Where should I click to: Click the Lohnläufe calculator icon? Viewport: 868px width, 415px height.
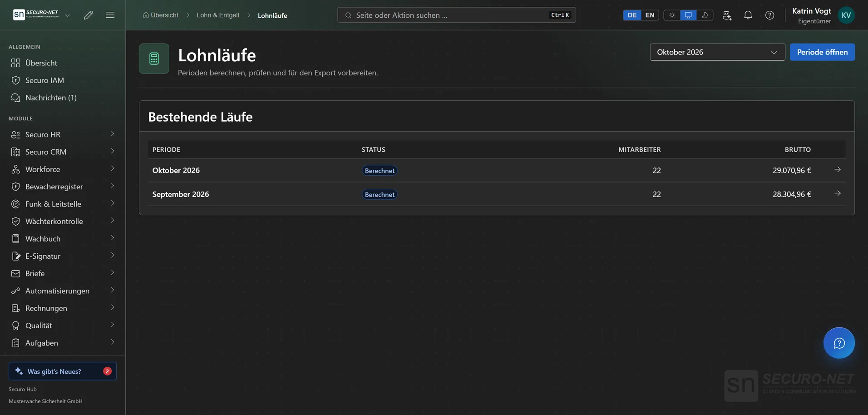tap(154, 59)
